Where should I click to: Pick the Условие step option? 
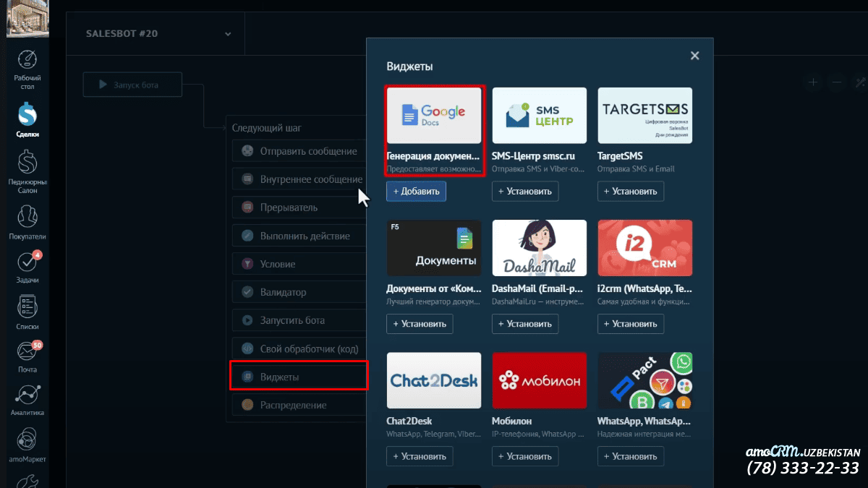coord(299,264)
